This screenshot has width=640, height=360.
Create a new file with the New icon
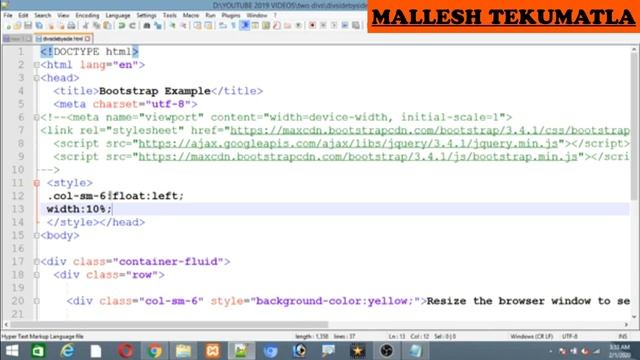[9, 26]
